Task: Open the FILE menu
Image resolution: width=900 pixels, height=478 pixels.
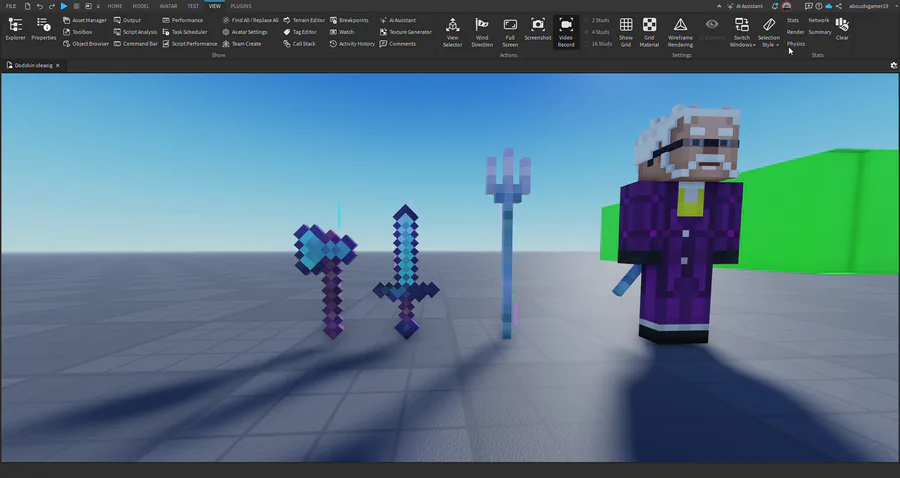Action: [x=11, y=6]
